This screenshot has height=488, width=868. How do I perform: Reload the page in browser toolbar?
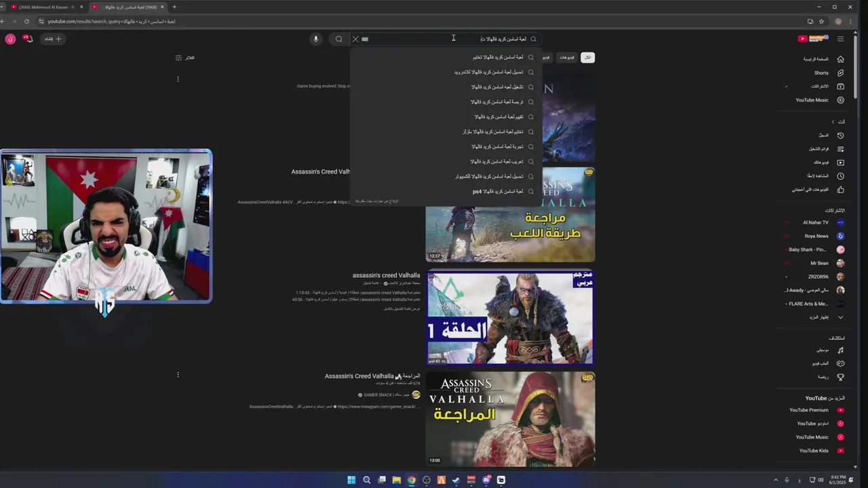click(26, 21)
